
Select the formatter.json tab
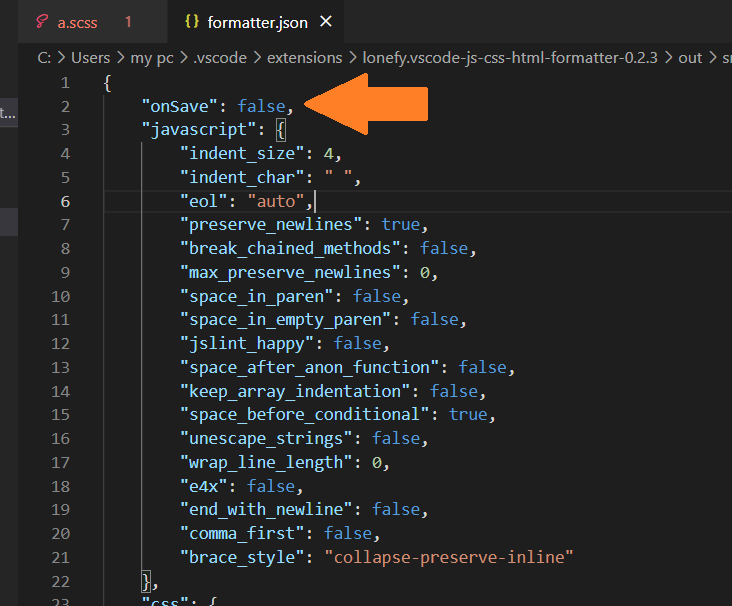[256, 22]
